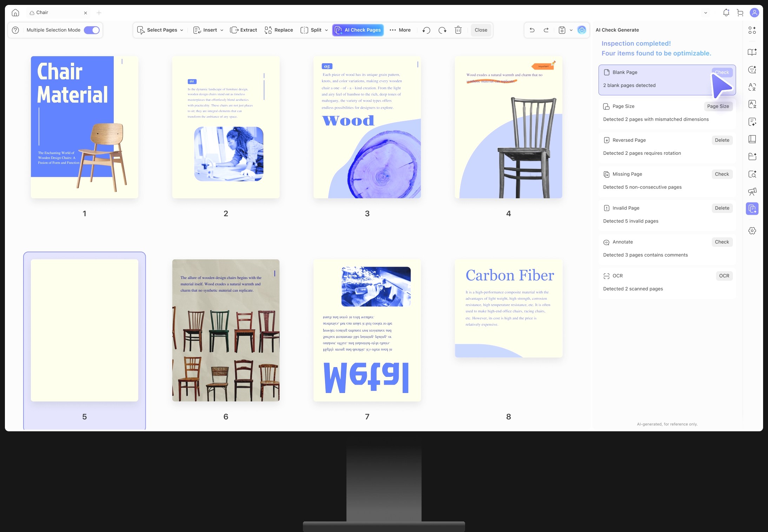
Task: Click the redo arrow
Action: click(x=546, y=30)
